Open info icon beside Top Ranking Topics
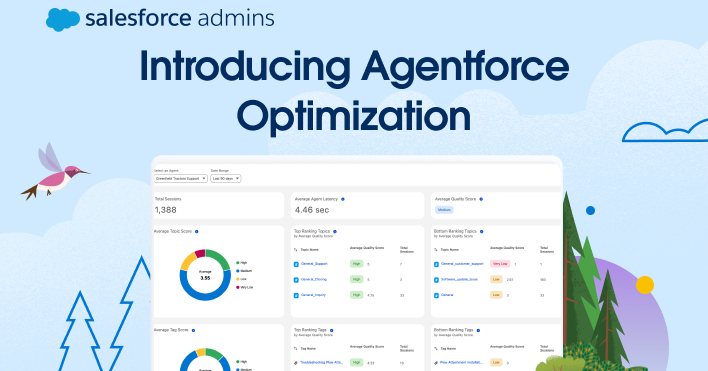The image size is (708, 371). pos(335,232)
